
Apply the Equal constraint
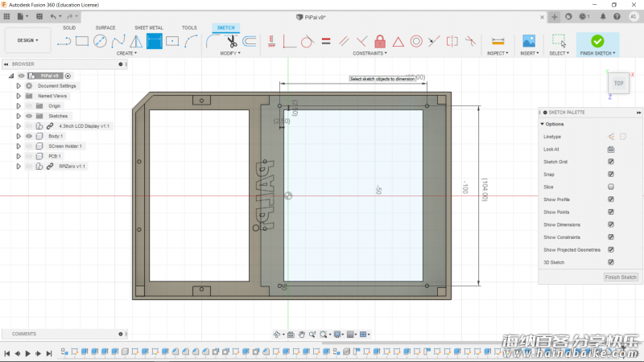326,41
